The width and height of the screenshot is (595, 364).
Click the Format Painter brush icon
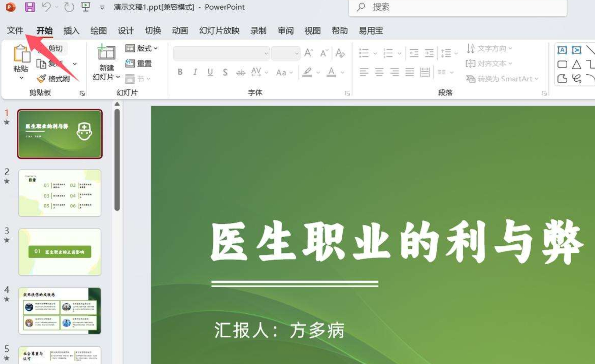point(41,79)
